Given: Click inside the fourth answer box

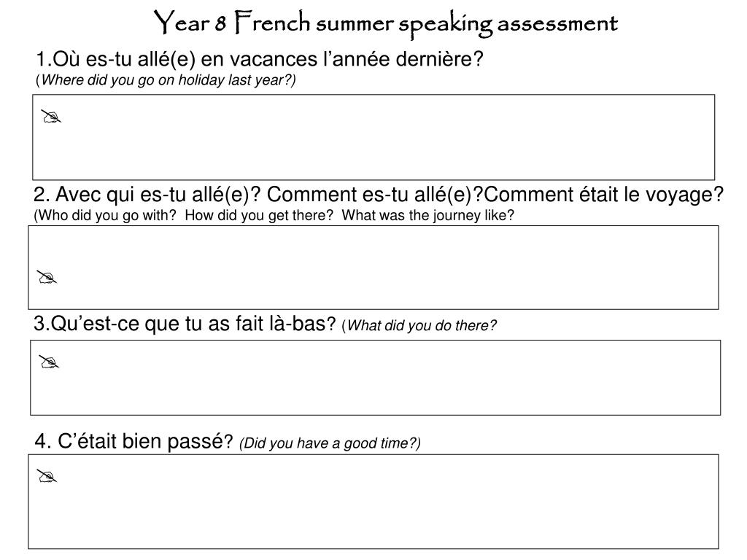Looking at the screenshot, I should pos(373,502).
